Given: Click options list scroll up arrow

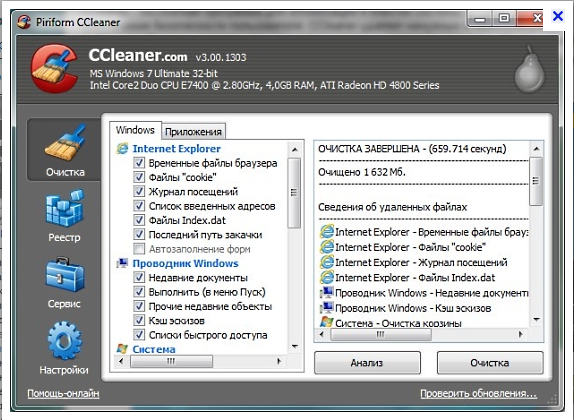Looking at the screenshot, I should point(294,149).
